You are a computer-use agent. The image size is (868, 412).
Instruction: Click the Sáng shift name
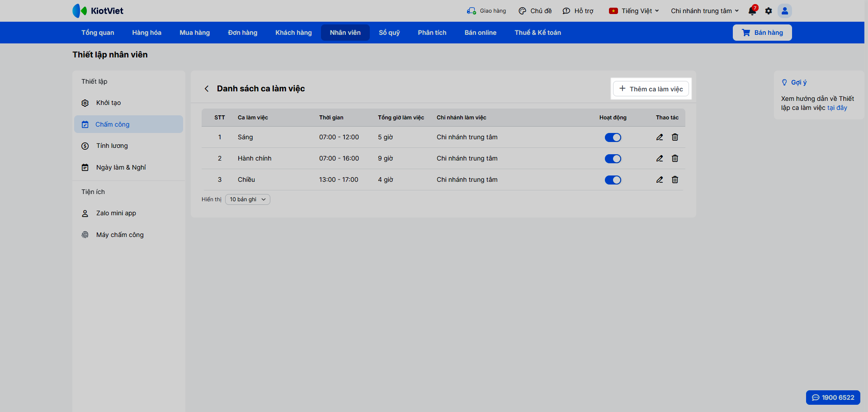(x=245, y=137)
